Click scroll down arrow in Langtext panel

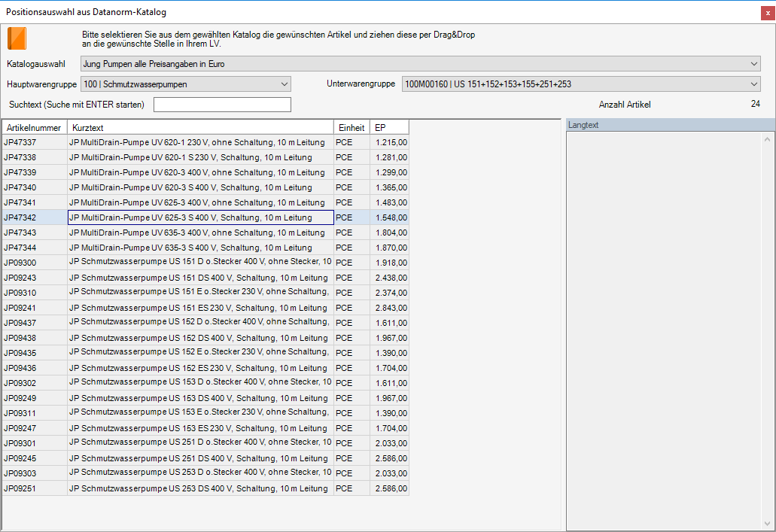(768, 524)
